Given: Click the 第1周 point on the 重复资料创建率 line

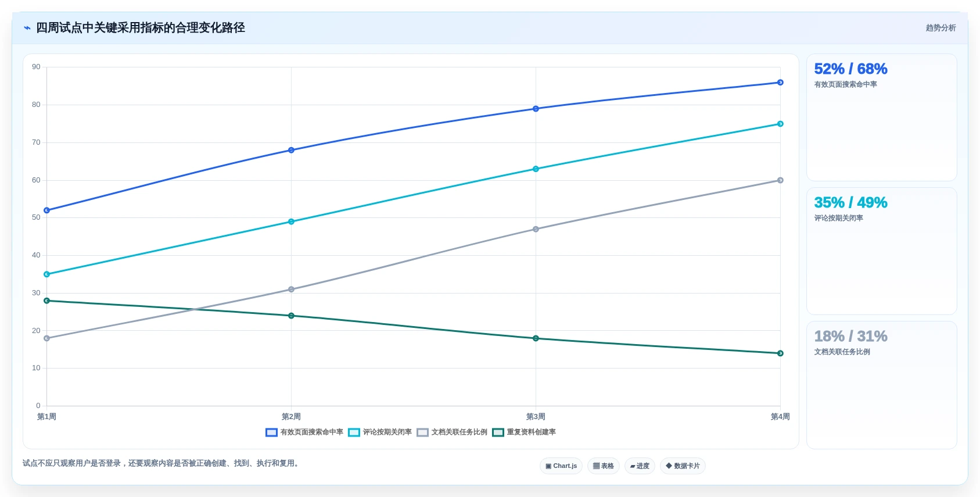Looking at the screenshot, I should 47,301.
